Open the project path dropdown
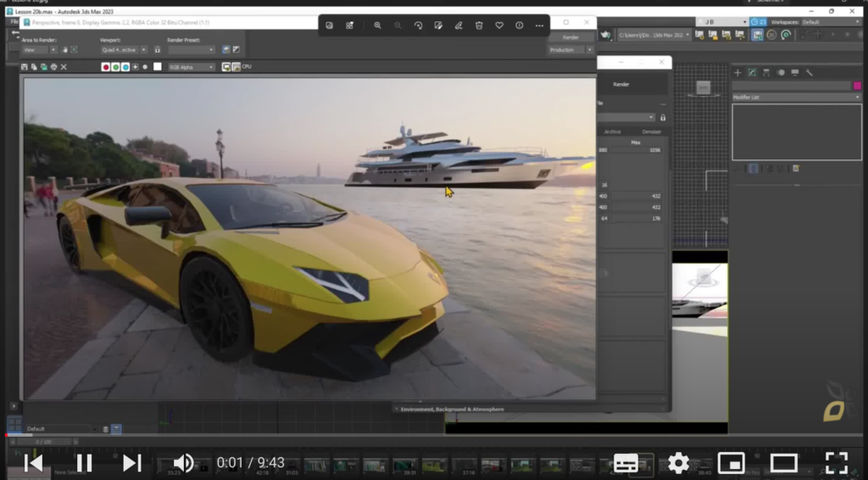The image size is (868, 480). coord(654,35)
